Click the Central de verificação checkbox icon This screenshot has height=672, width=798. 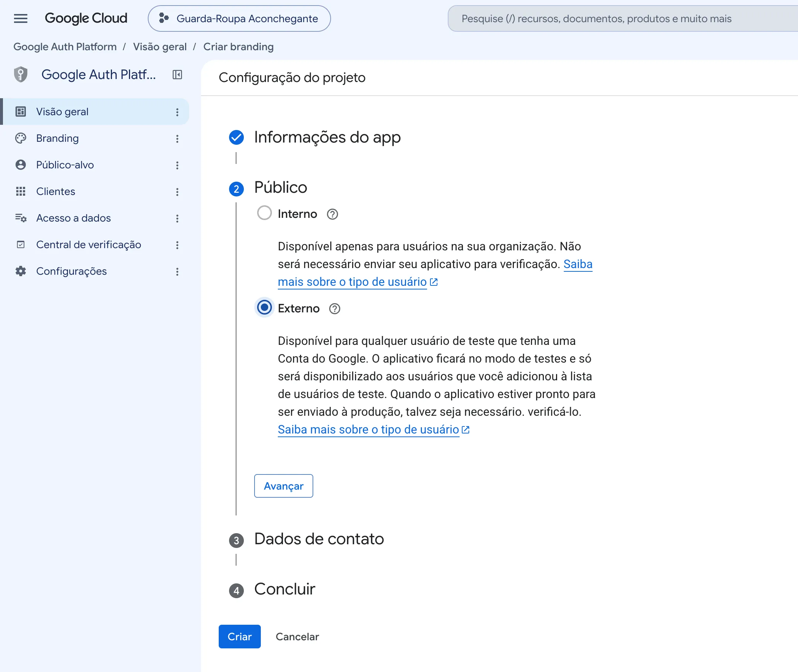21,245
